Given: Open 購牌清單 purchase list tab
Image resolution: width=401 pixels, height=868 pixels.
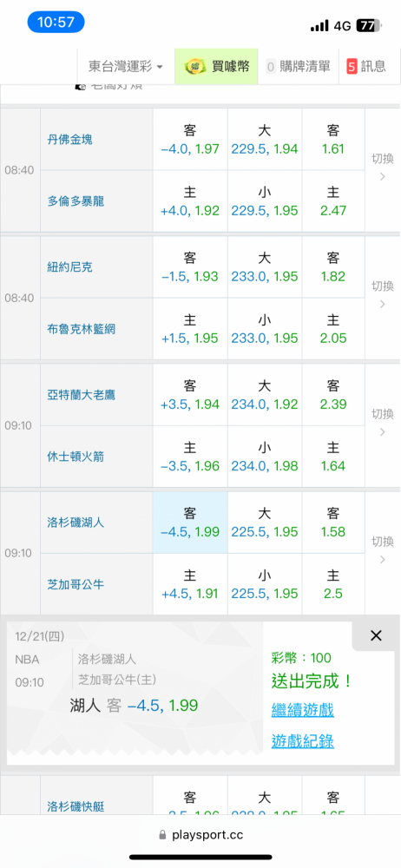Looking at the screenshot, I should tap(298, 67).
